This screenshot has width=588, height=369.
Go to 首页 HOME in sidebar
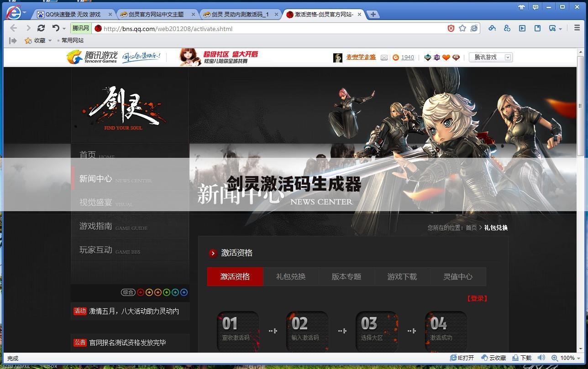click(130, 155)
